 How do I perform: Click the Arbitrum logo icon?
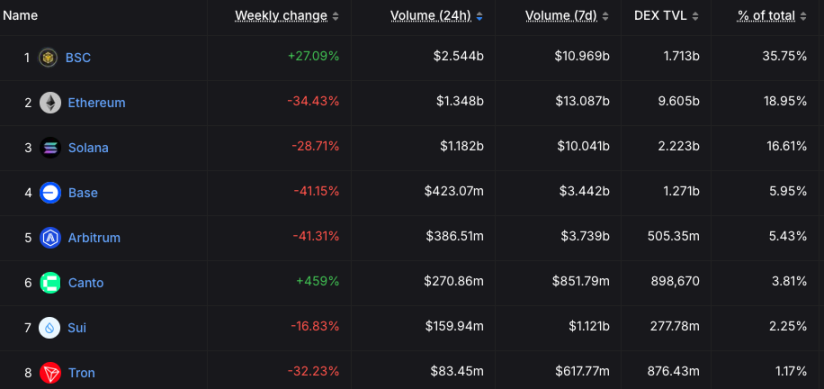click(x=50, y=238)
